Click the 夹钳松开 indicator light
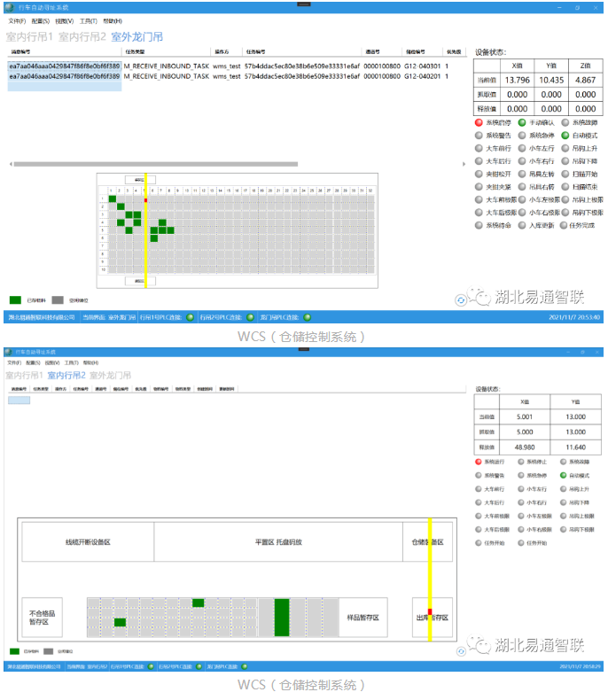Image resolution: width=608 pixels, height=700 pixels. pos(479,175)
